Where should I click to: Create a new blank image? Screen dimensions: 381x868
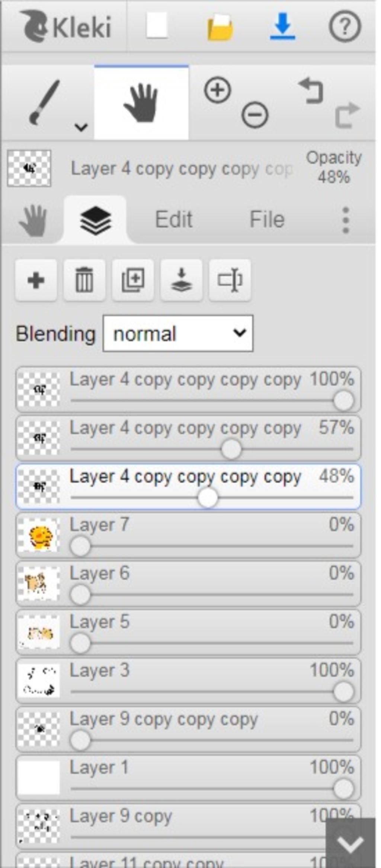click(x=157, y=25)
